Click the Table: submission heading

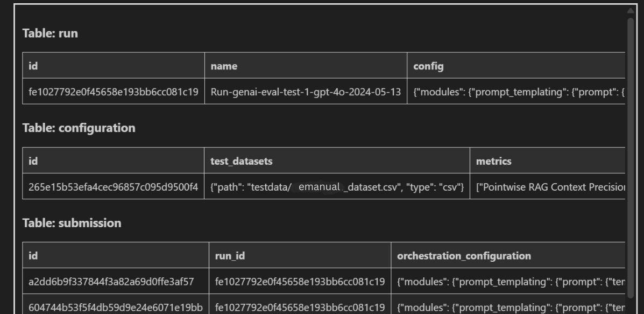click(x=72, y=223)
